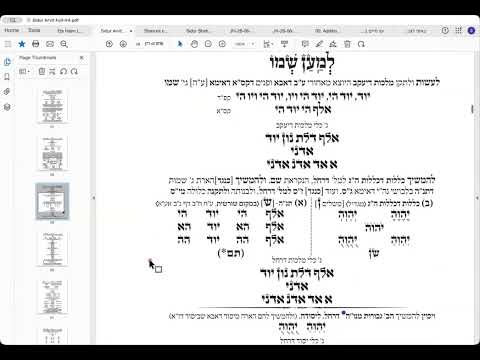Collapse the left navigation pane handle
Viewport: 480px width, 360px height.
point(94,198)
